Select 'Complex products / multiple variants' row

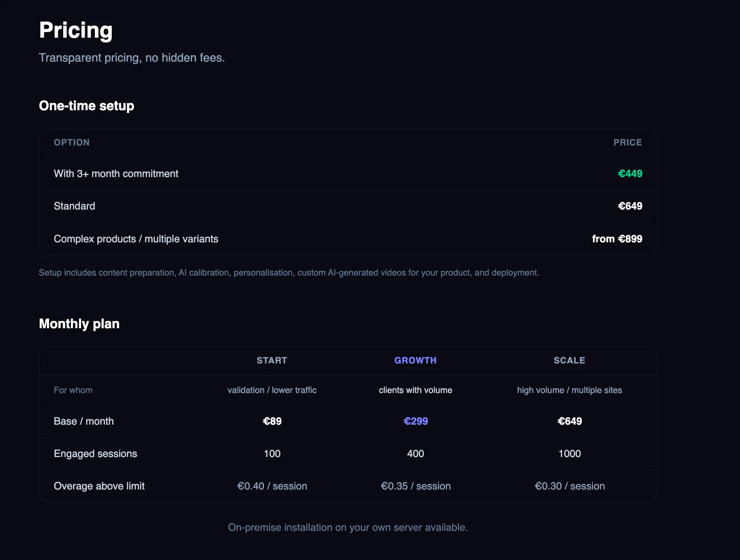tap(348, 239)
